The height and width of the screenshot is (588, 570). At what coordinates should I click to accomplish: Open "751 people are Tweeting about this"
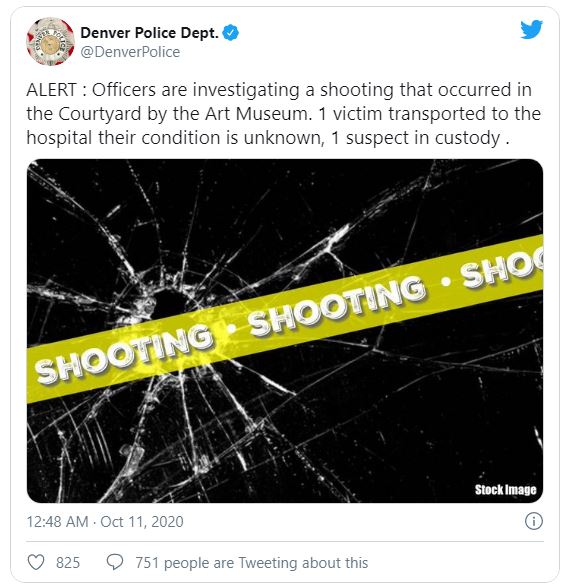tap(252, 562)
